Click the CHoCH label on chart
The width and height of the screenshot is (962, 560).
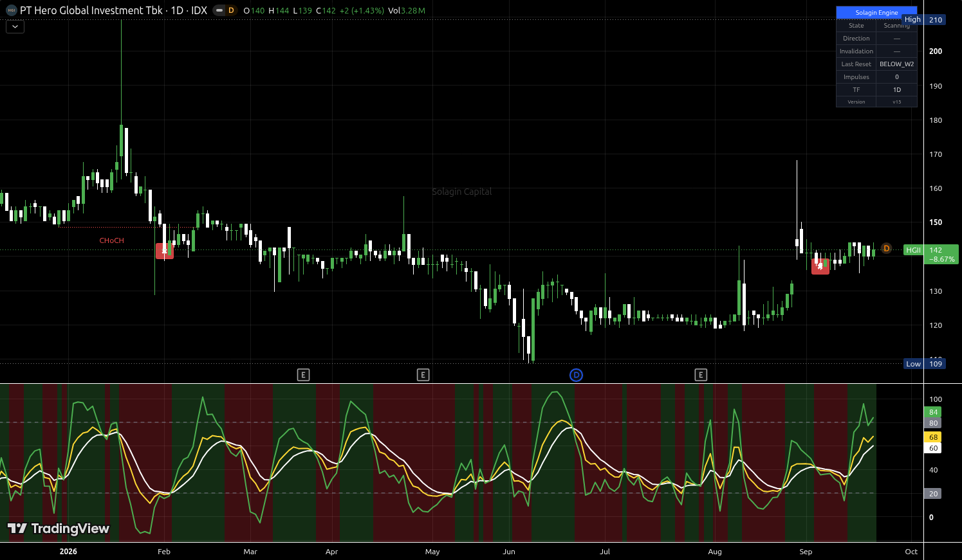tap(111, 240)
